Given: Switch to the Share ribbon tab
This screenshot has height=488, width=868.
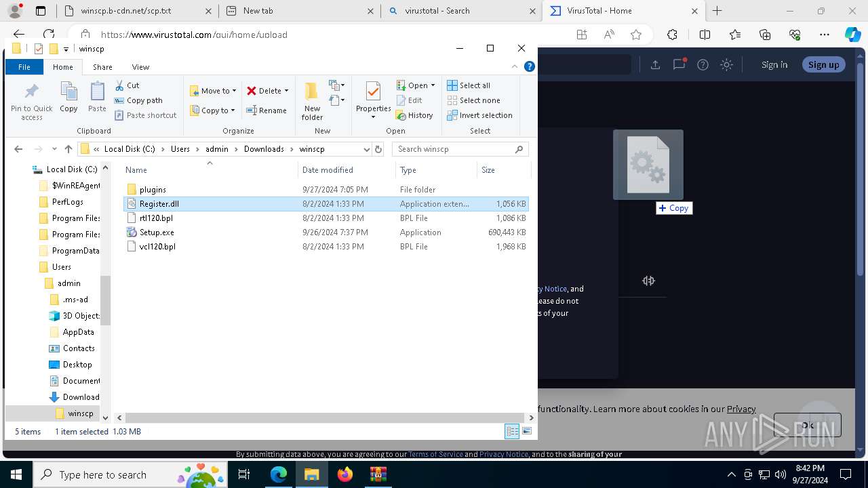Looking at the screenshot, I should [x=103, y=67].
